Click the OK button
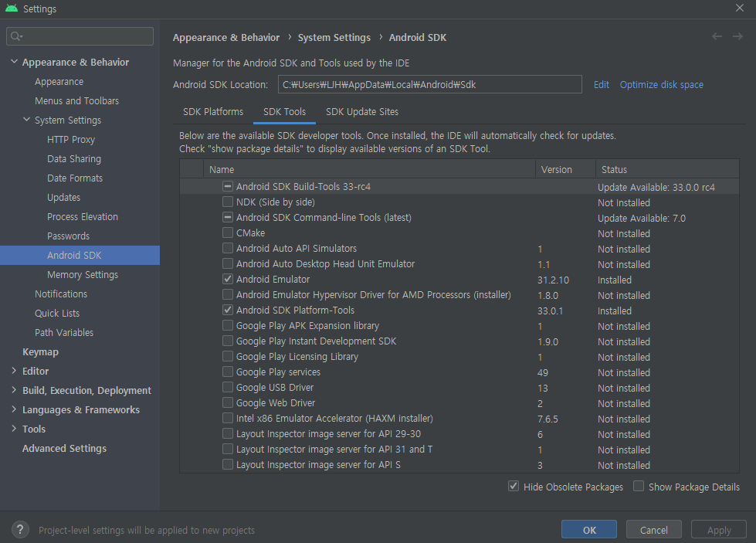756x543 pixels. [588, 530]
